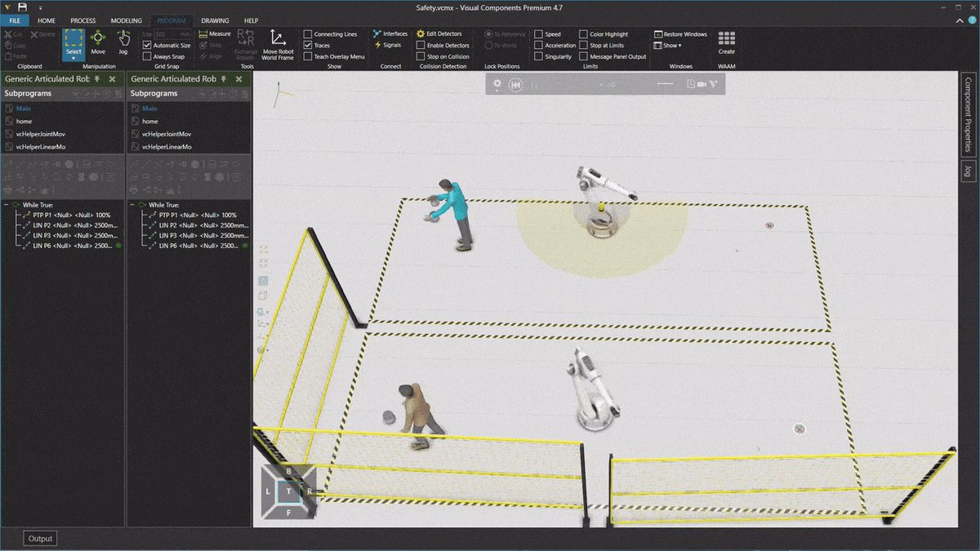Viewport: 980px width, 551px height.
Task: Switch to the MODELING tab
Action: pyautogui.click(x=125, y=20)
